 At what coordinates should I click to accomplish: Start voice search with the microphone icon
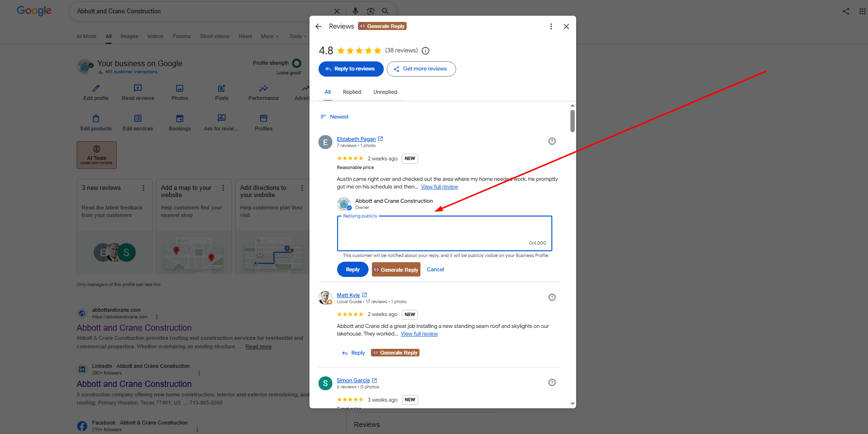(355, 11)
